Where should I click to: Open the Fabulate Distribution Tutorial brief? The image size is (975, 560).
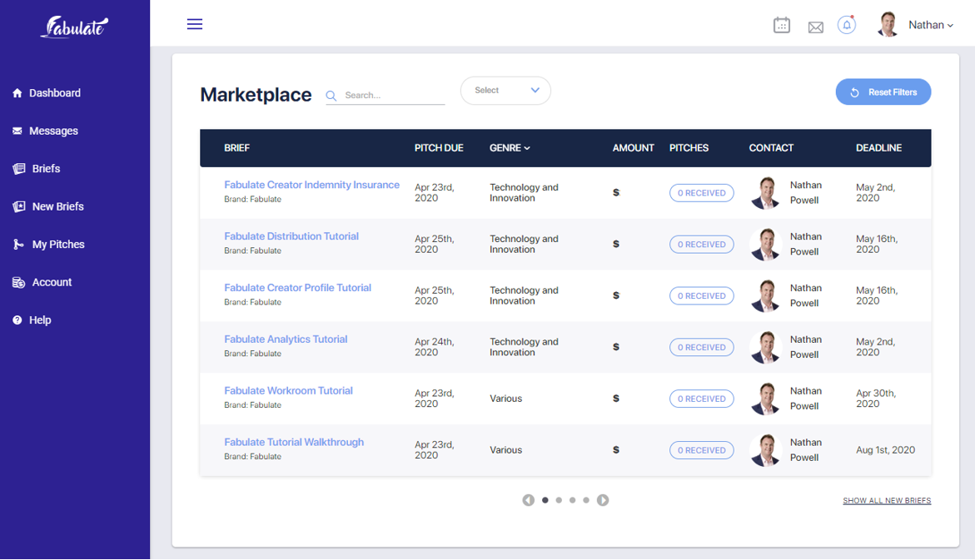(291, 235)
